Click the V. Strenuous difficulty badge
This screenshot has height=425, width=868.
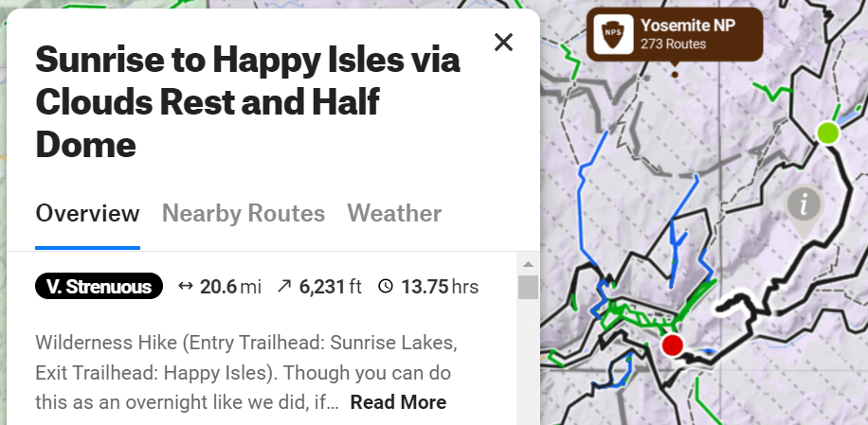tap(99, 286)
